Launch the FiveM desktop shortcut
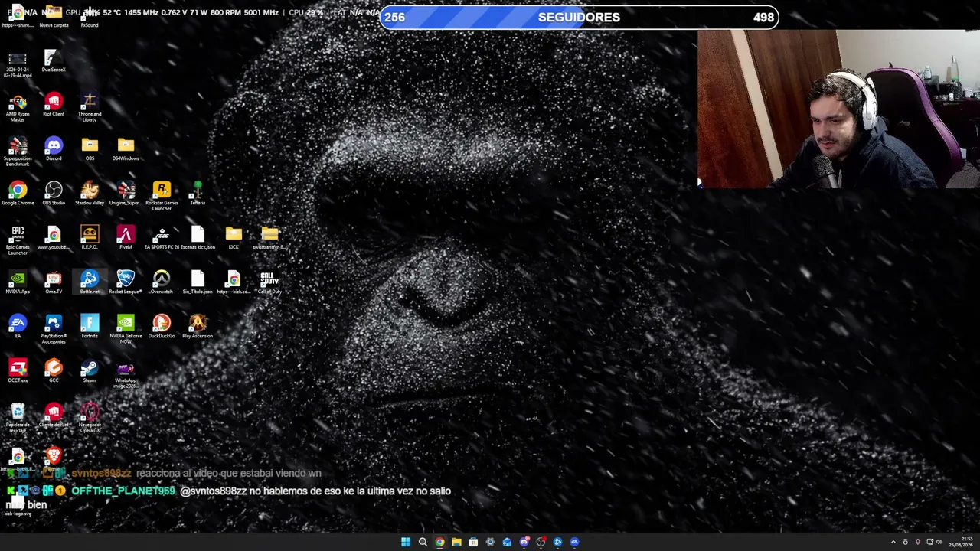Viewport: 980px width, 551px height. tap(126, 238)
